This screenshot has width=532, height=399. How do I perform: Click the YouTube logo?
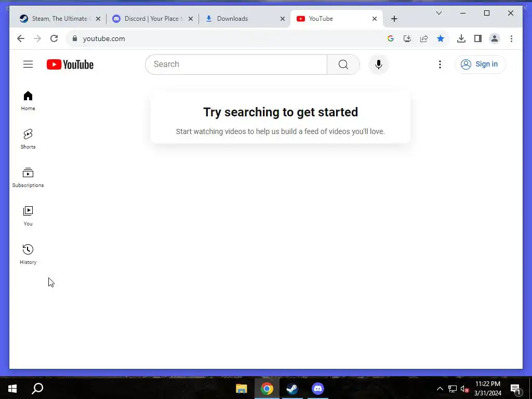coord(70,64)
